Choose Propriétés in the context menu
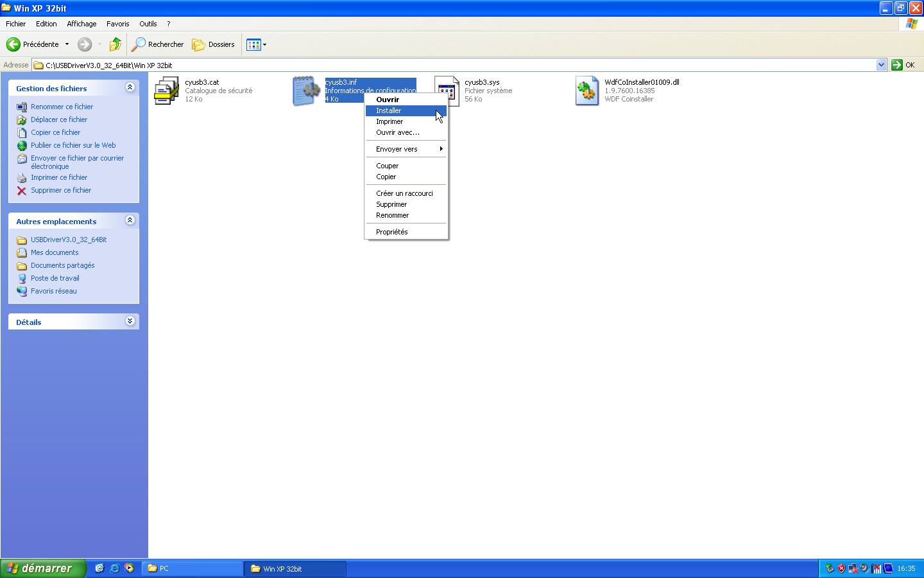 click(391, 232)
